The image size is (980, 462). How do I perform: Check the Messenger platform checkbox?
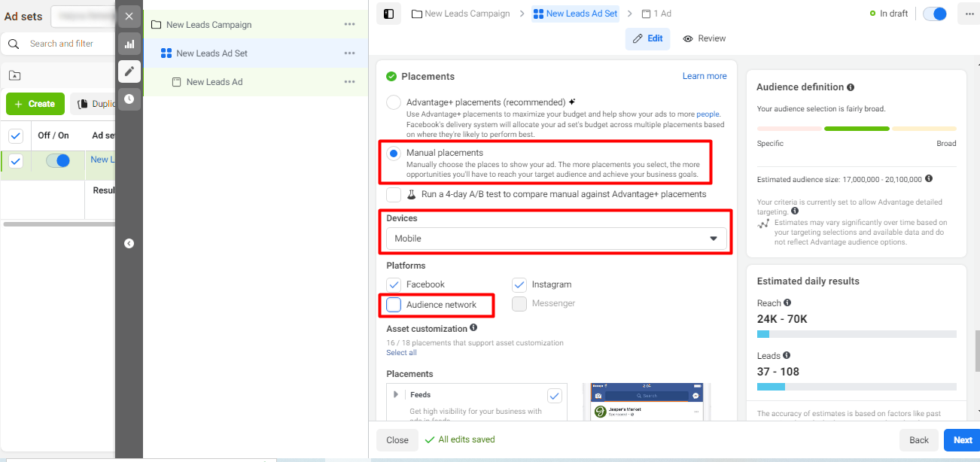coord(519,304)
